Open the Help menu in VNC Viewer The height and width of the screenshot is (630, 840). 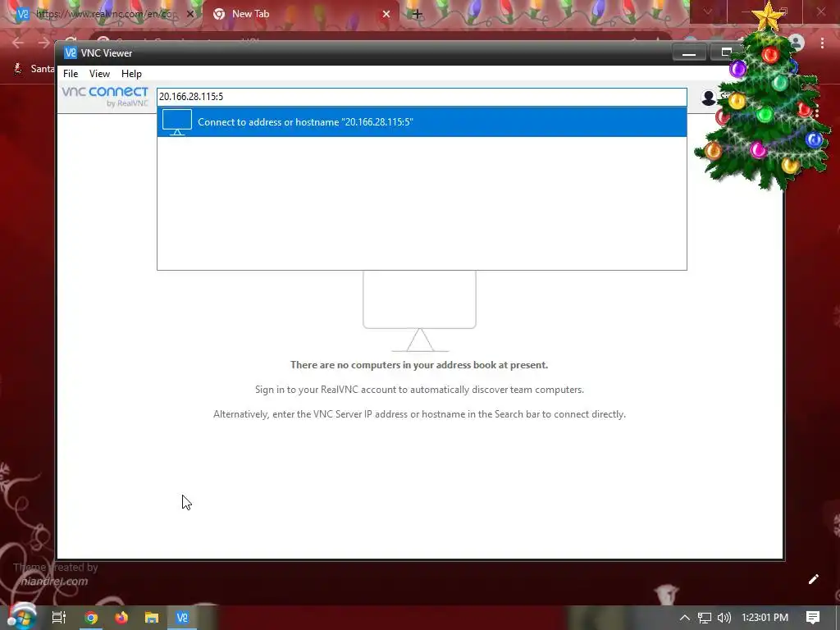(131, 73)
